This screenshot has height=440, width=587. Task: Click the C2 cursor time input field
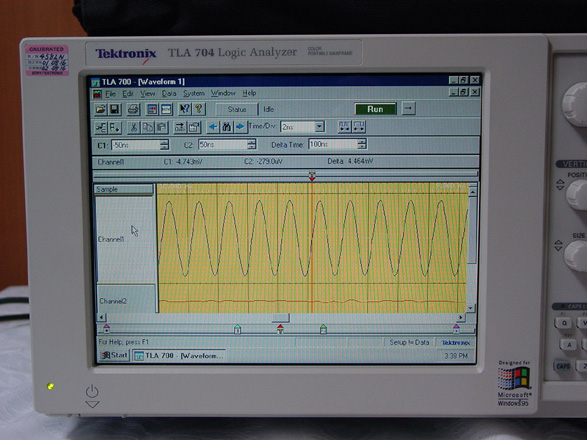coord(223,145)
